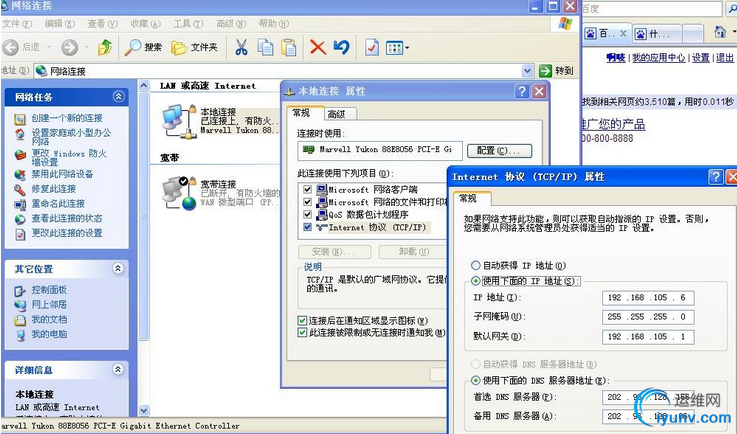Toggle Microsoft 网络的文件和打印机共享 checkbox
Screen dimensions: 737x434
(x=307, y=202)
